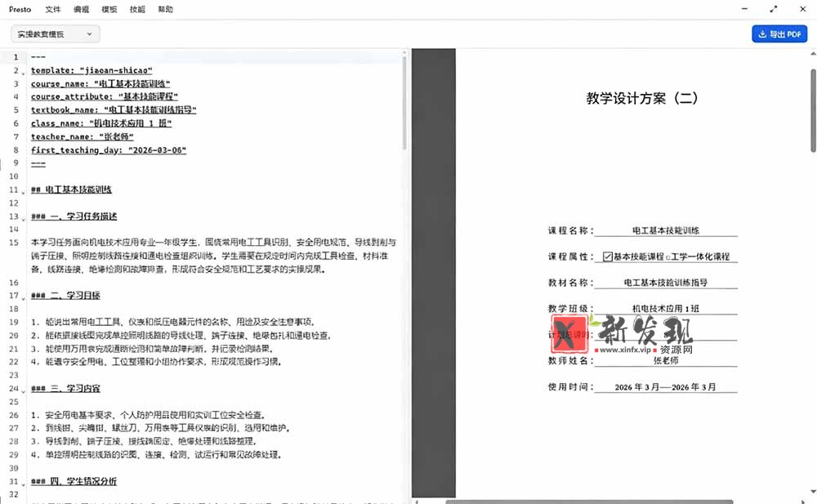This screenshot has width=817, height=504.
Task: Collapse the 学习任务描述 fold at line 13
Action: pyautogui.click(x=24, y=219)
